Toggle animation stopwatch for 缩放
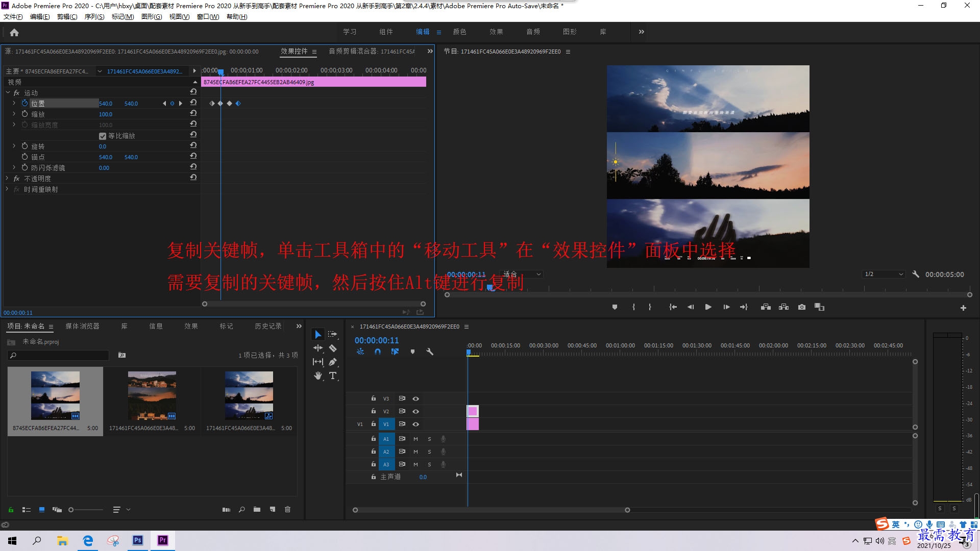980x551 pixels. point(24,114)
